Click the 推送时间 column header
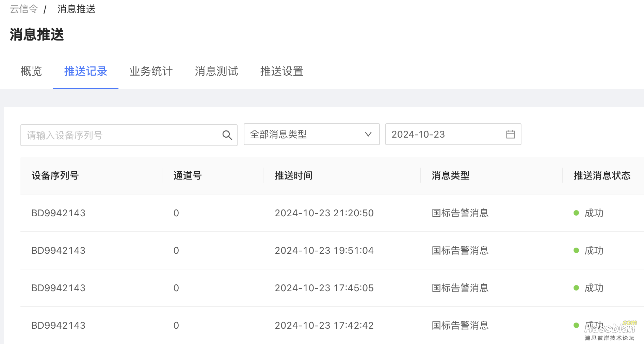 (x=293, y=175)
